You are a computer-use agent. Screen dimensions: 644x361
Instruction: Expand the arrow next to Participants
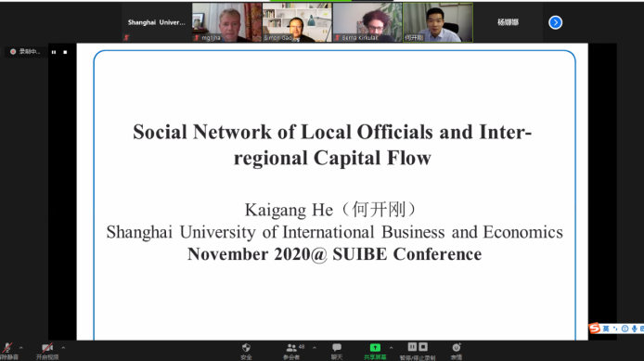[315, 348]
